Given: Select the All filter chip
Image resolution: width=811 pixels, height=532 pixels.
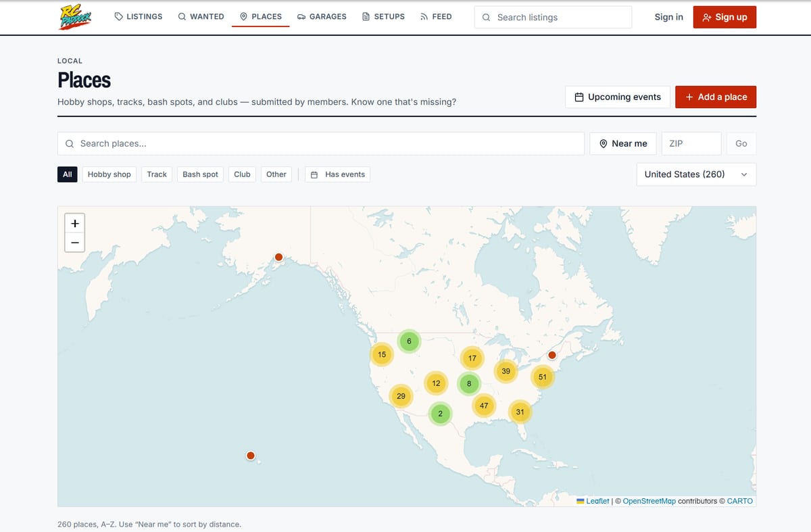Looking at the screenshot, I should coord(68,174).
